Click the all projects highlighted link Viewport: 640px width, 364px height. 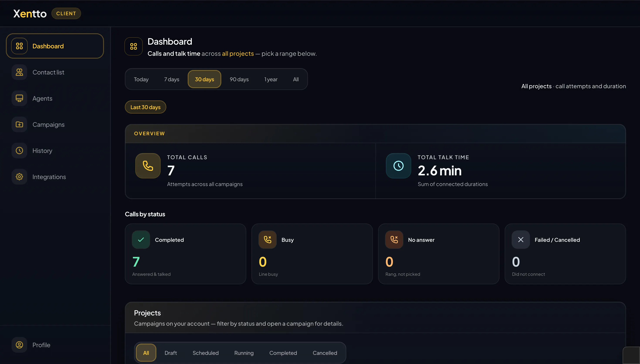tap(238, 54)
